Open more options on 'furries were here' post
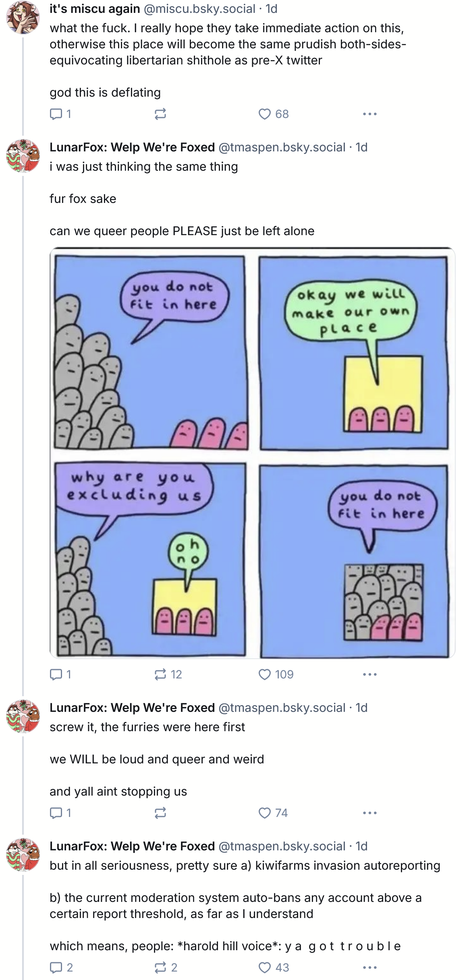This screenshot has height=980, width=469. [369, 813]
